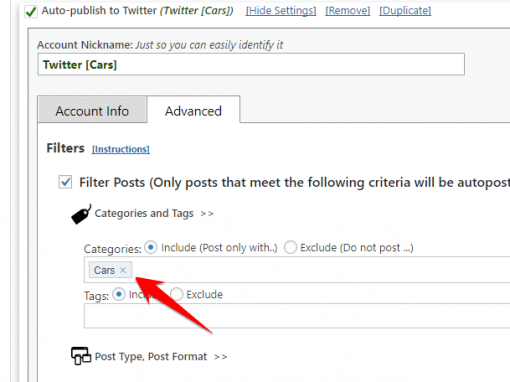Click the Remove link

click(348, 11)
